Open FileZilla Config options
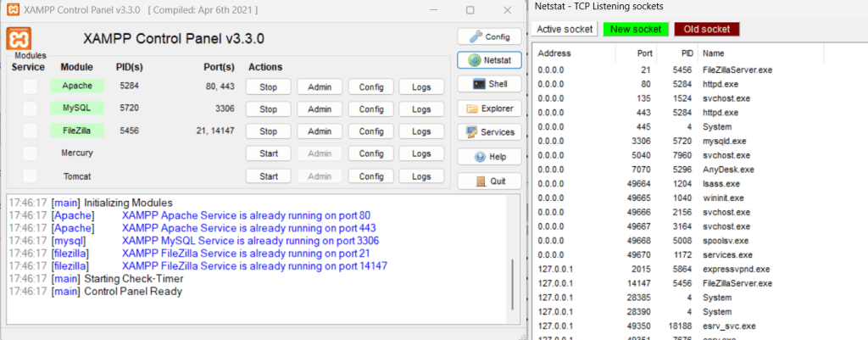This screenshot has height=340, width=868. (371, 131)
